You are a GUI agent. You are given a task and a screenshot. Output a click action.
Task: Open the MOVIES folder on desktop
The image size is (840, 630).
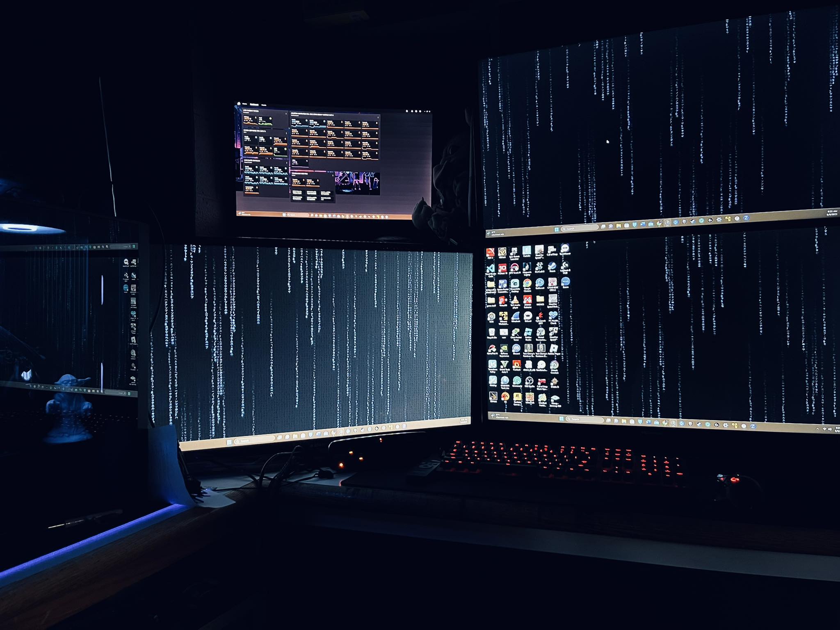tap(540, 299)
